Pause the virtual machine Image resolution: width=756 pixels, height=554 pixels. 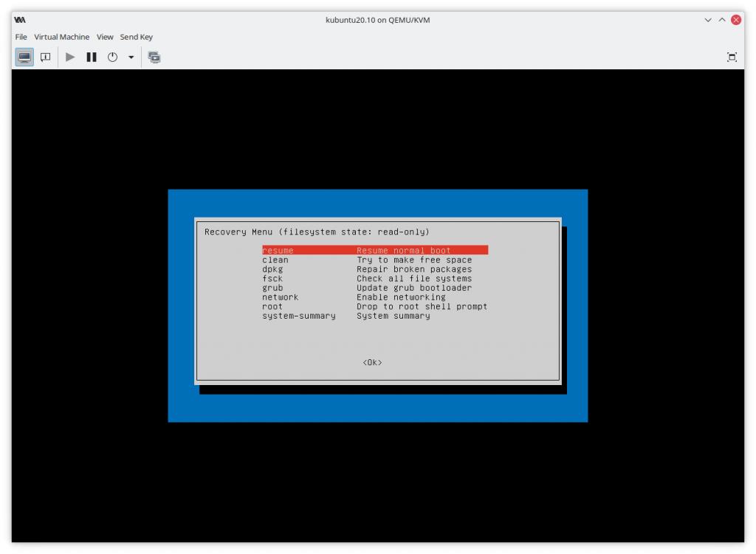[x=92, y=57]
